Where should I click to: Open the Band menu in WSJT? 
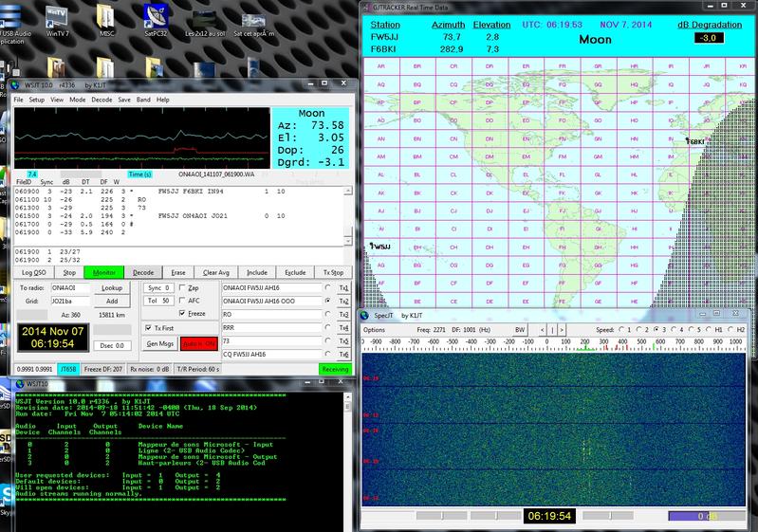coord(143,100)
